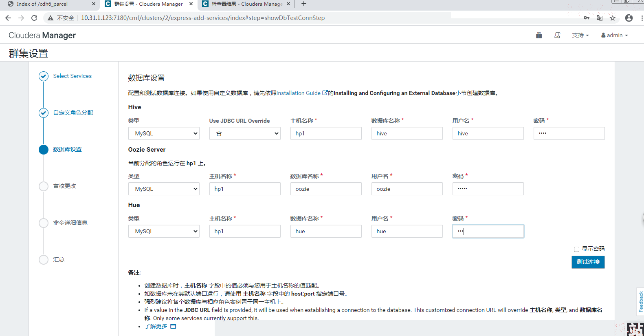This screenshot has width=644, height=336.
Task: Open the 了解更多 external icon
Action: click(x=173, y=326)
